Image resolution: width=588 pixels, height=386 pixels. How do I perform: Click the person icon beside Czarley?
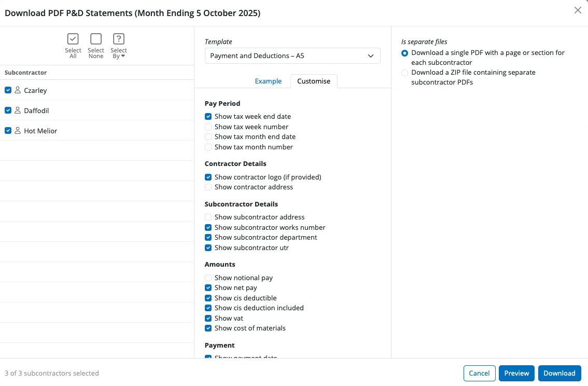pyautogui.click(x=18, y=90)
